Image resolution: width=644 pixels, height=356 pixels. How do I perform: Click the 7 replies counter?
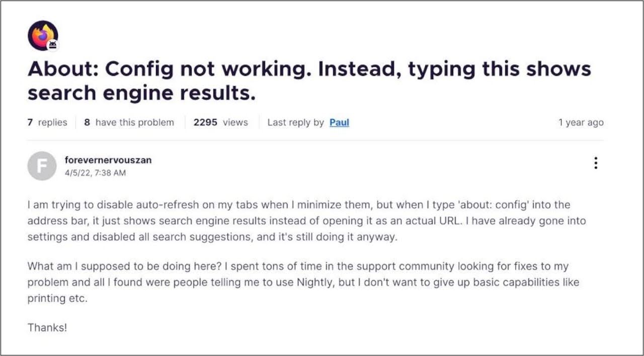[x=47, y=122]
